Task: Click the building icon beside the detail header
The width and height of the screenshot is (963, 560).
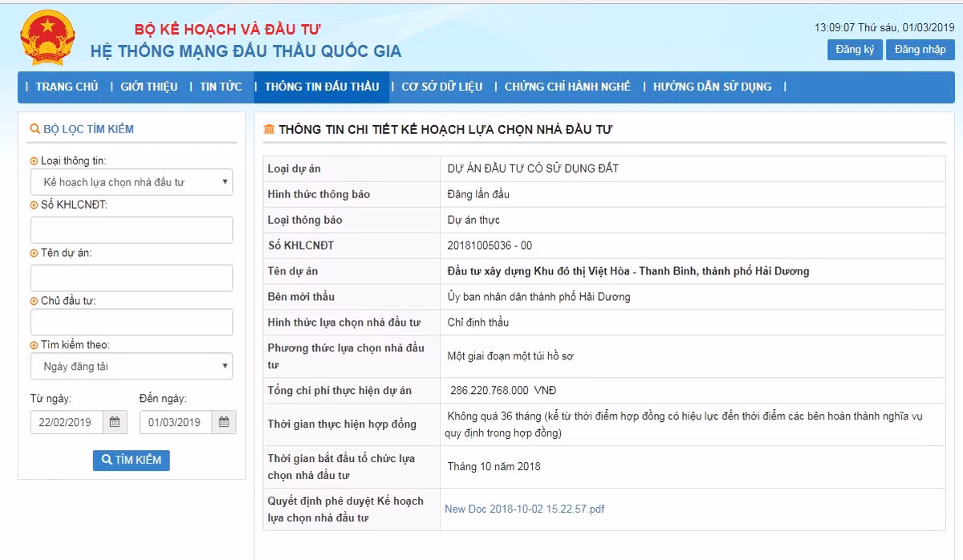Action: (x=269, y=128)
